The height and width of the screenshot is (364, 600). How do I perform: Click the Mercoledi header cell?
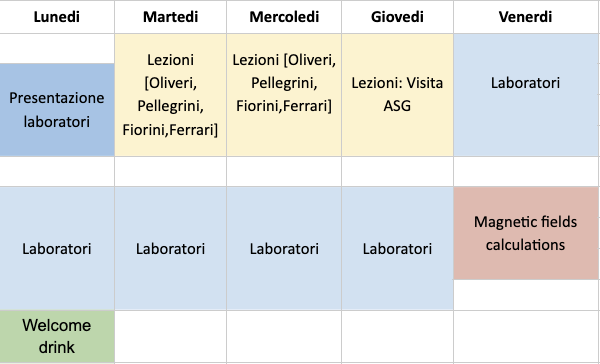point(284,17)
